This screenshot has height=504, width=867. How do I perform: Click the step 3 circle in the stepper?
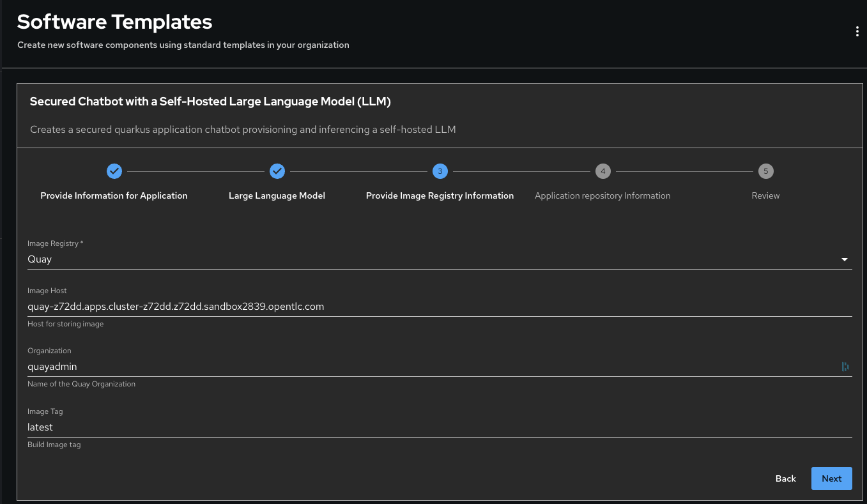440,171
